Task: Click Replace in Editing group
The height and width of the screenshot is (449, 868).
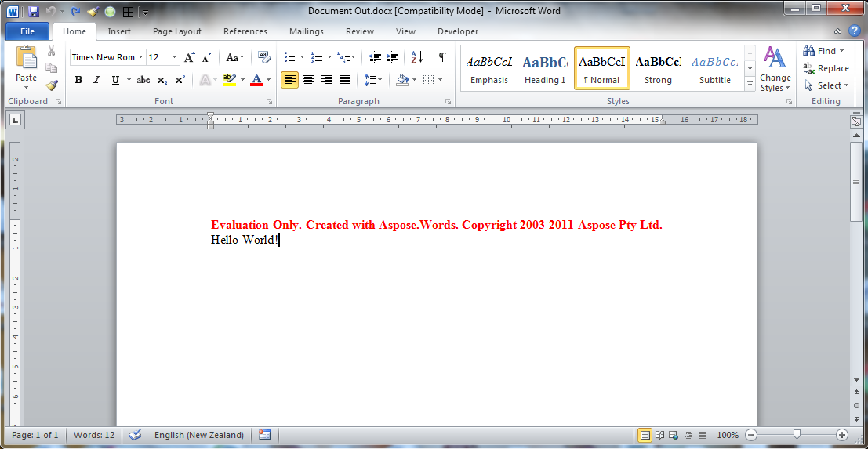Action: 826,68
